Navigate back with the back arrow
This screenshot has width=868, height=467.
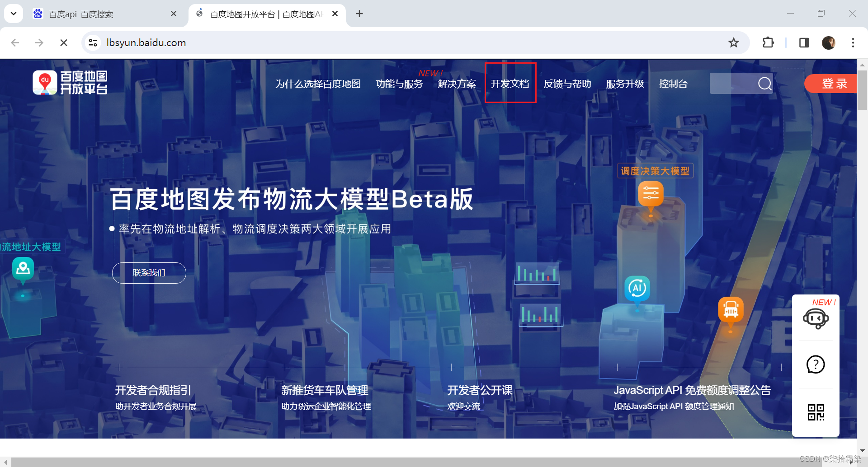15,42
